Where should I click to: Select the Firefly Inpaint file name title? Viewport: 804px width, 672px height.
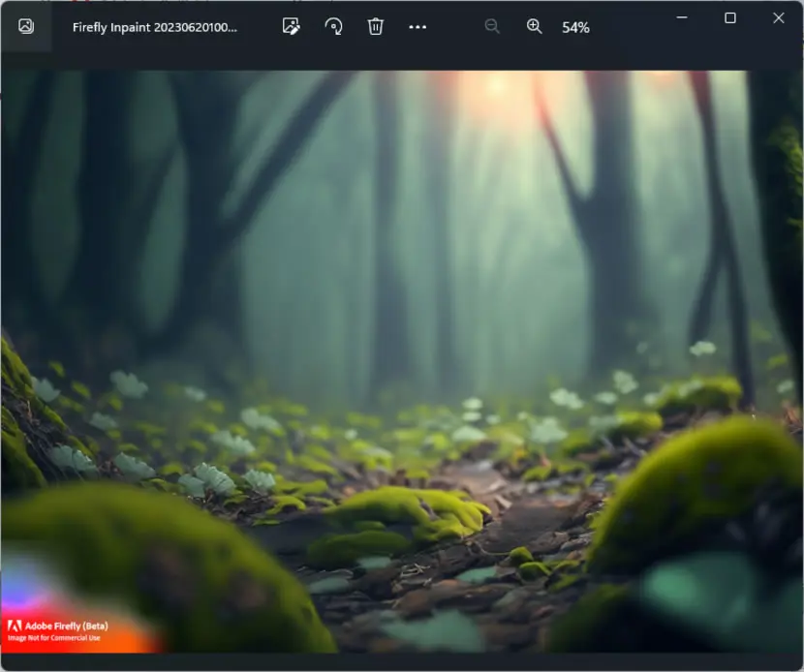pos(155,27)
